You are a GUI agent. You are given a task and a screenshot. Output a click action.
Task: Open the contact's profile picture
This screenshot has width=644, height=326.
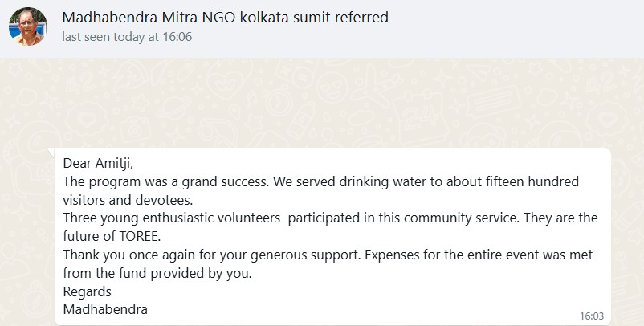tap(27, 26)
